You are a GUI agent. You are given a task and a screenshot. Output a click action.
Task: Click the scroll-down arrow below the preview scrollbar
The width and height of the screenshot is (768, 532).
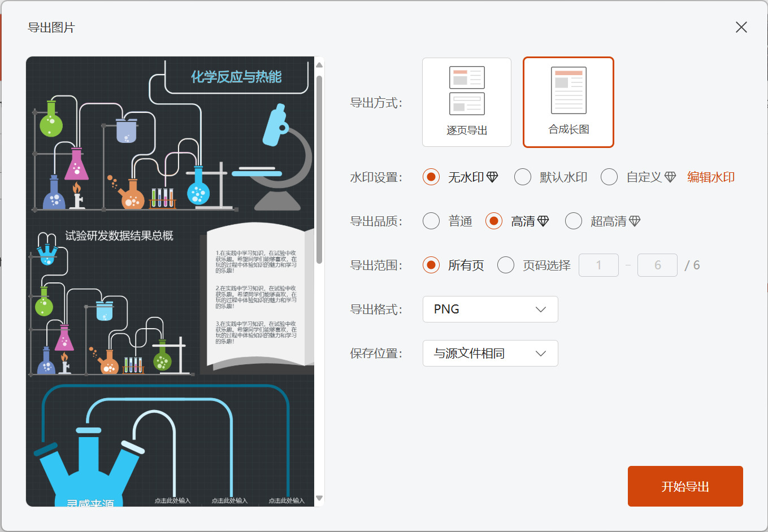pos(319,499)
